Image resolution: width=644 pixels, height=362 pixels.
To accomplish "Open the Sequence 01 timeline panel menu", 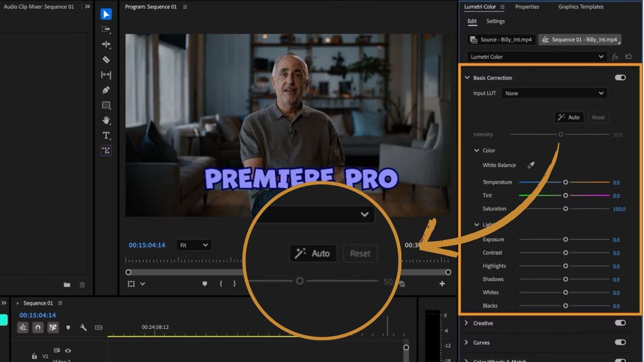I will click(60, 303).
